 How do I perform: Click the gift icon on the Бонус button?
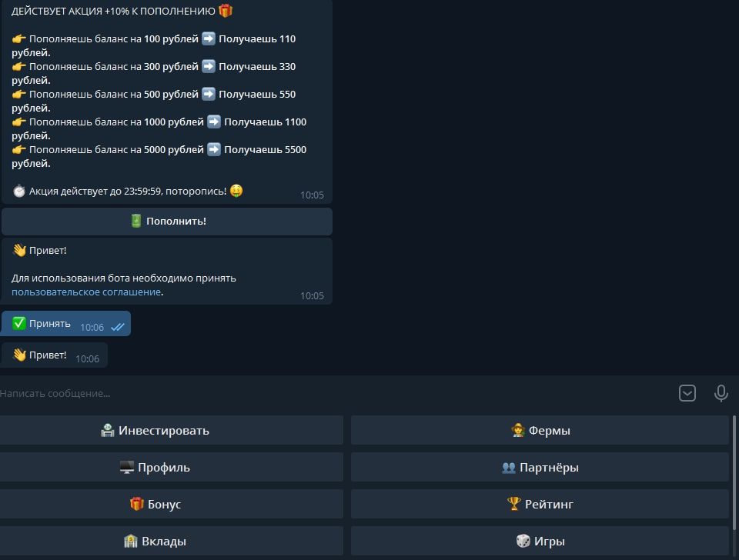pos(135,504)
